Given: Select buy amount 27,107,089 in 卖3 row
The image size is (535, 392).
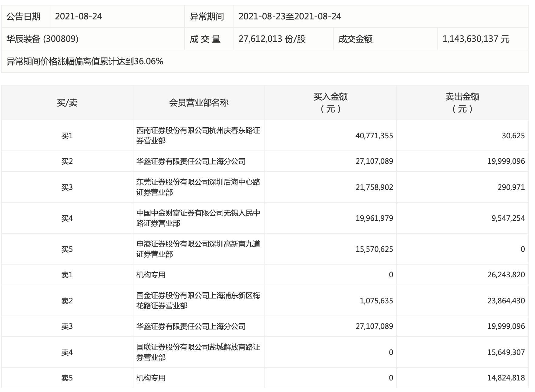Looking at the screenshot, I should click(374, 326).
